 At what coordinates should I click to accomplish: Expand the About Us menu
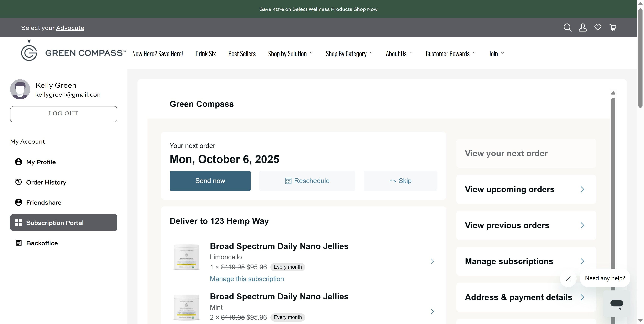click(x=399, y=54)
